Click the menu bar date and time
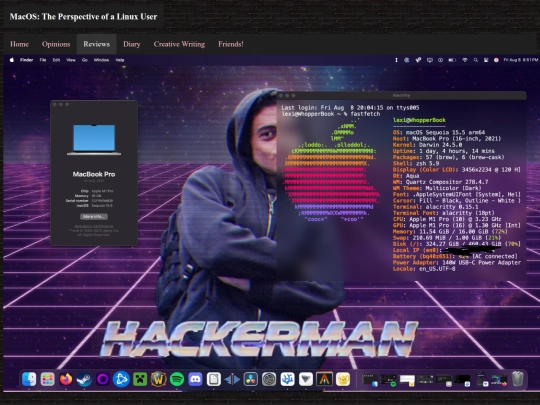 pos(520,60)
